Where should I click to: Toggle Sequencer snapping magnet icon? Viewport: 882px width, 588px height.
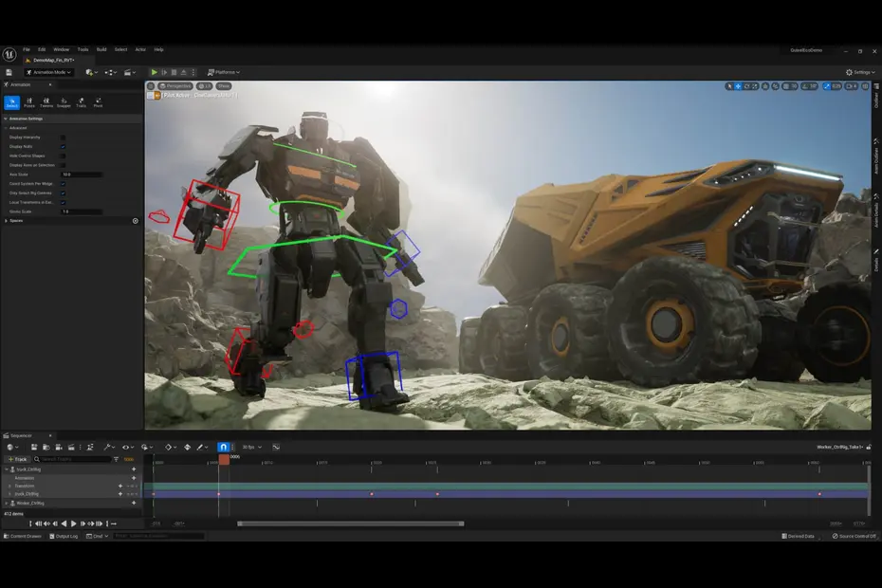tap(223, 447)
